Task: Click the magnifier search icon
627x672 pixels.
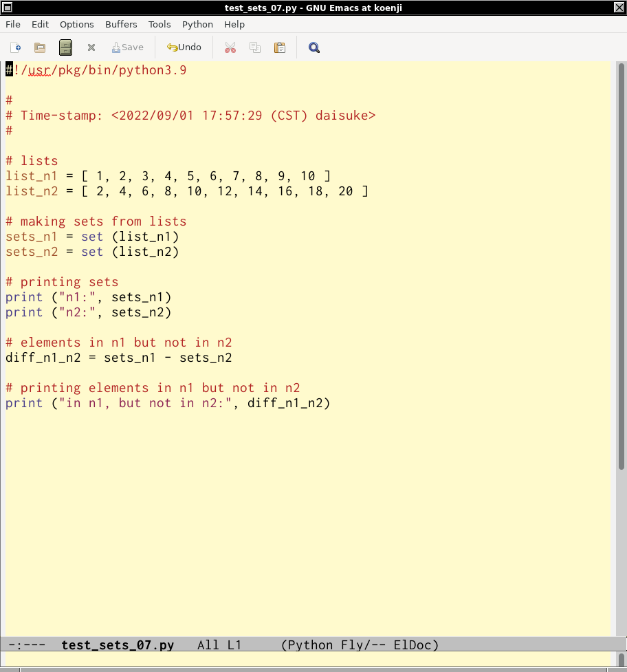Action: coord(314,47)
